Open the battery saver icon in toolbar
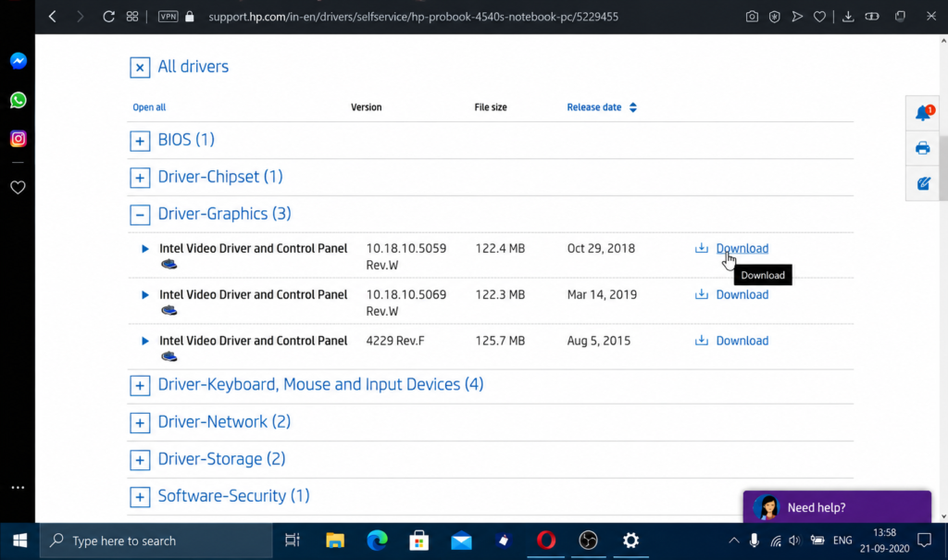This screenshot has height=560, width=948. [x=872, y=17]
